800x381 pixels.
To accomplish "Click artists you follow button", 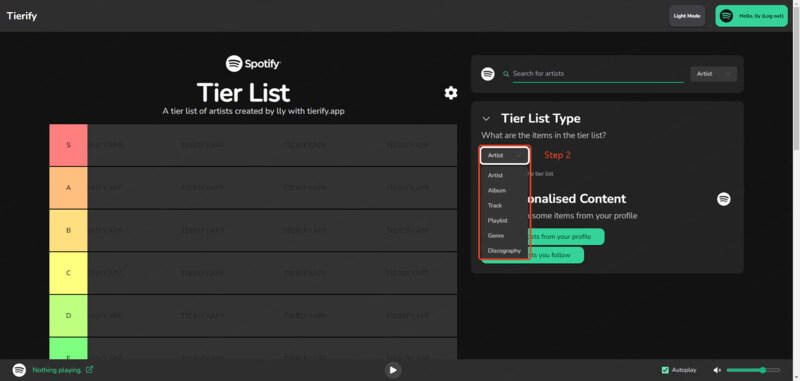I will coord(555,255).
